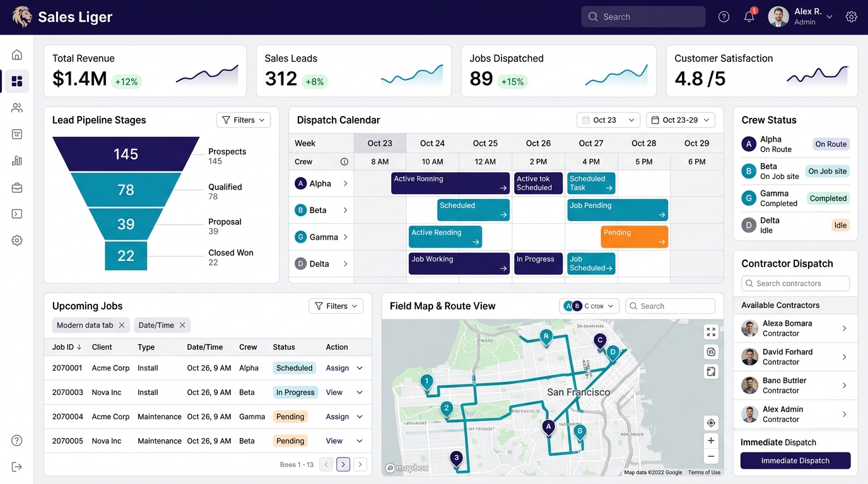Open the sidebar Help question icon
Screen dimensions: 868x484
coord(17,441)
